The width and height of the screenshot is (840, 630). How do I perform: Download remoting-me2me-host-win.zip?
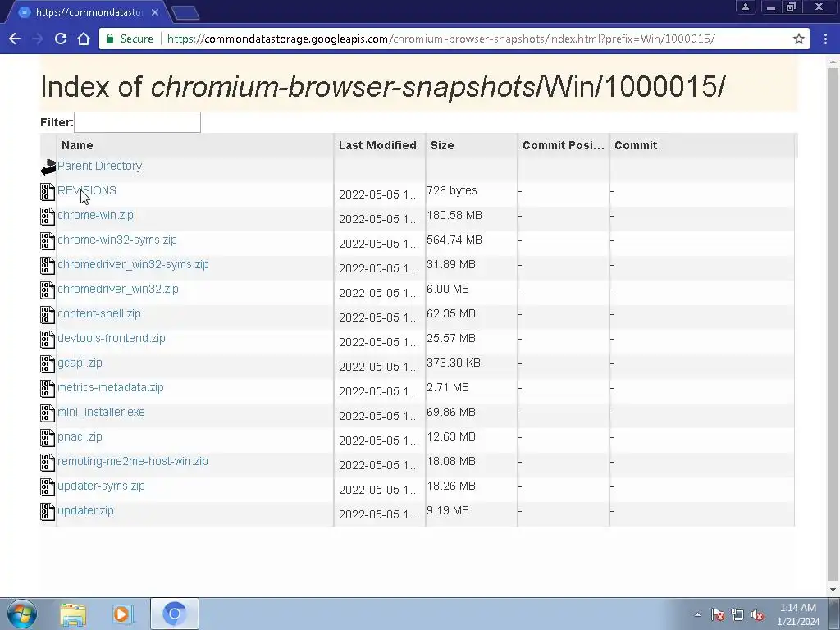[133, 462]
